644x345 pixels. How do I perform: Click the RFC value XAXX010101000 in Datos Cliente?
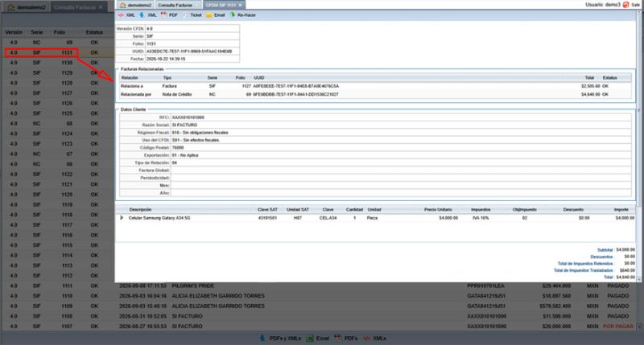coord(188,117)
